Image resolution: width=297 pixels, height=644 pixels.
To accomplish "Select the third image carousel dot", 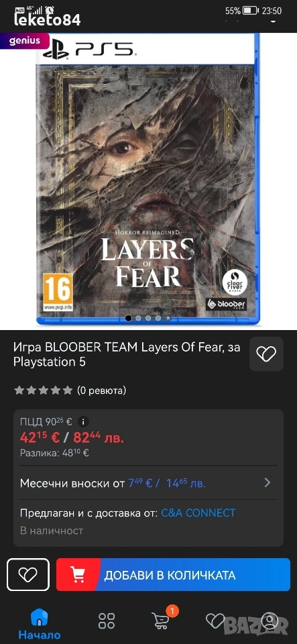I will click(148, 318).
